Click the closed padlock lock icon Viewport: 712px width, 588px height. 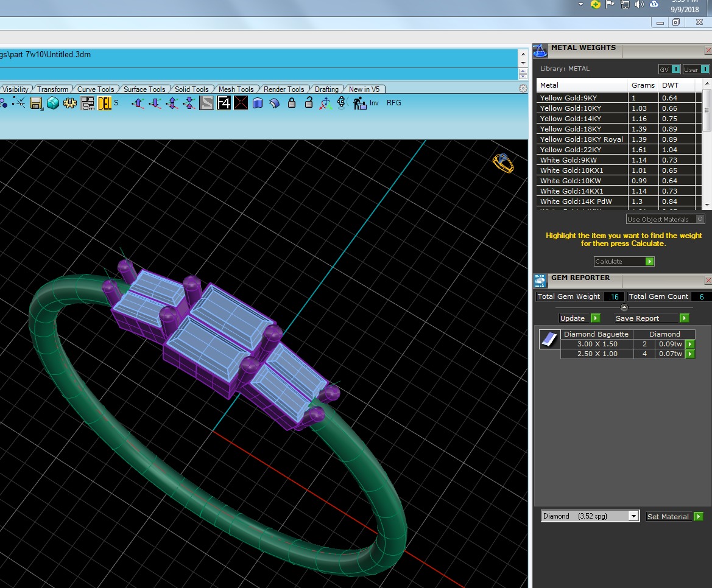click(292, 103)
